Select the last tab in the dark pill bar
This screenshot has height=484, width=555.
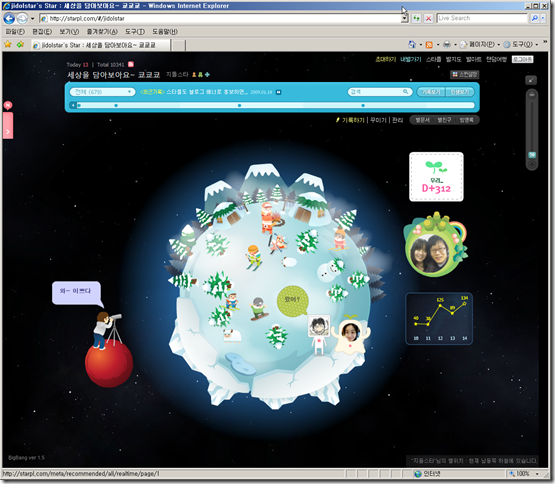[467, 120]
